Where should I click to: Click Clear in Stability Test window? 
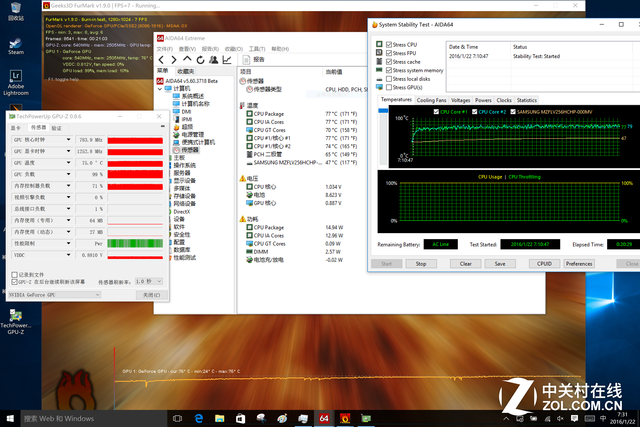coord(465,264)
